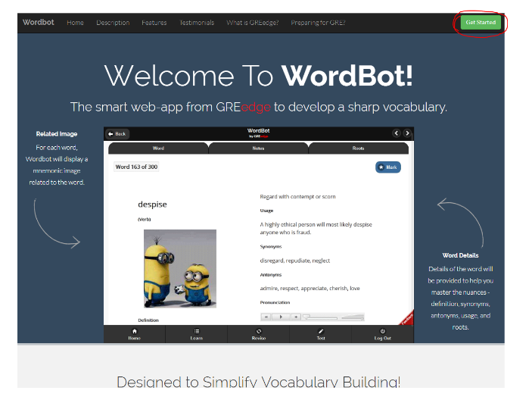Mark the word with star button

[x=388, y=167]
